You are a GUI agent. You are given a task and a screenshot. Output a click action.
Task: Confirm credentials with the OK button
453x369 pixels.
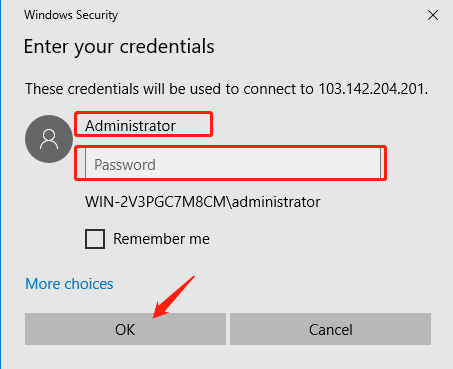tap(125, 329)
